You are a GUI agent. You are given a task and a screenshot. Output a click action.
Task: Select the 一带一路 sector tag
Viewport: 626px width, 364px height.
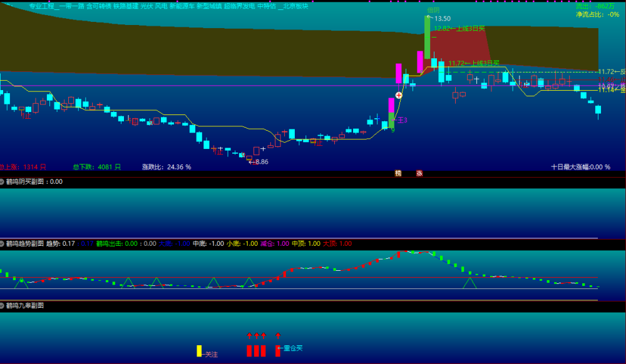72,6
